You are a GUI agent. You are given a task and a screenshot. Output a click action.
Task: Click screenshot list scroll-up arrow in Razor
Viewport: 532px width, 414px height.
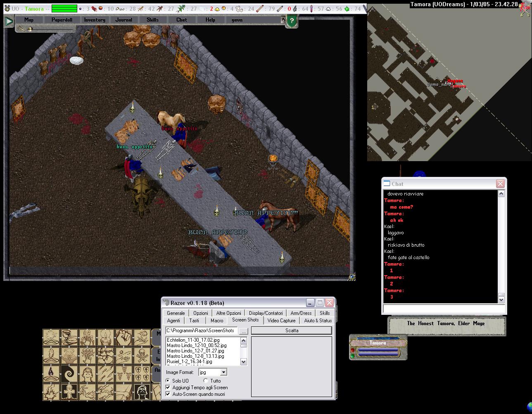pos(244,340)
